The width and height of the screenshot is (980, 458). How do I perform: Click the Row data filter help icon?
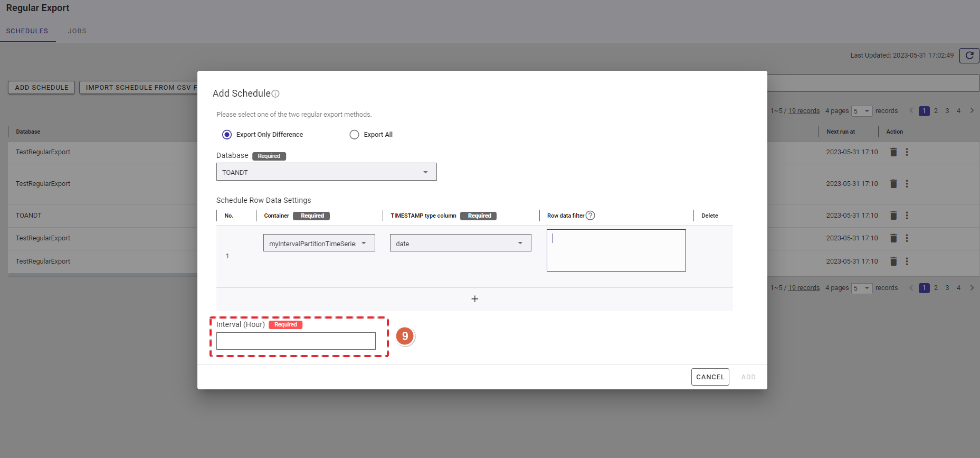click(x=591, y=216)
